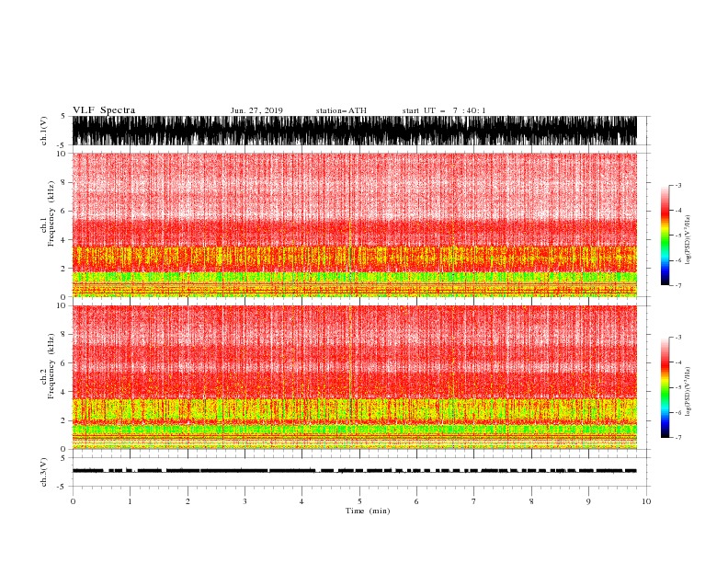The image size is (728, 563).
Task: Click time axis tick label '10'
Action: (646, 501)
